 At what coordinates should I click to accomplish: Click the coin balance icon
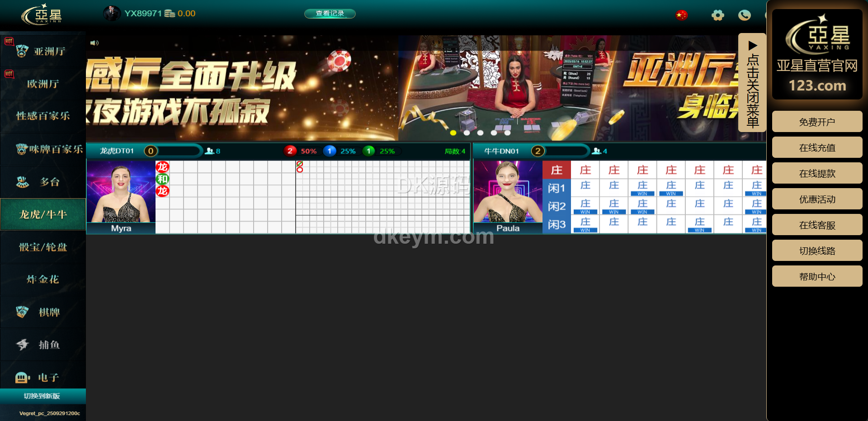coord(170,14)
